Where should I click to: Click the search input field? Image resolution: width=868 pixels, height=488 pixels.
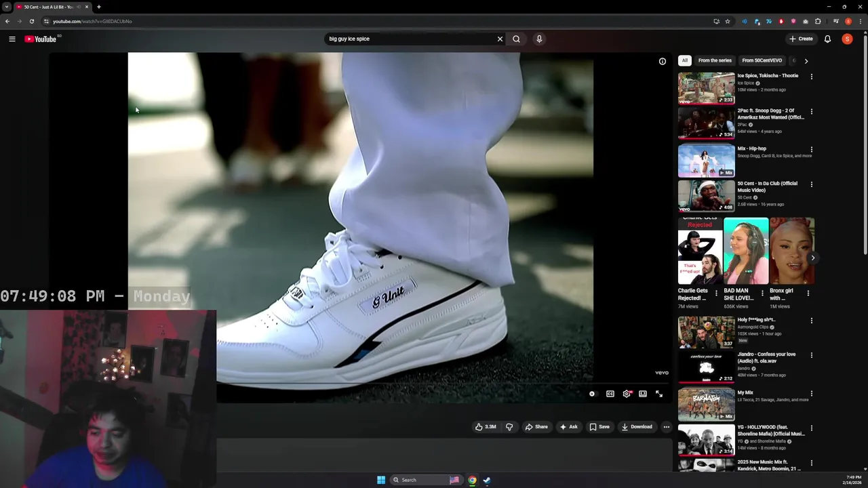(410, 39)
